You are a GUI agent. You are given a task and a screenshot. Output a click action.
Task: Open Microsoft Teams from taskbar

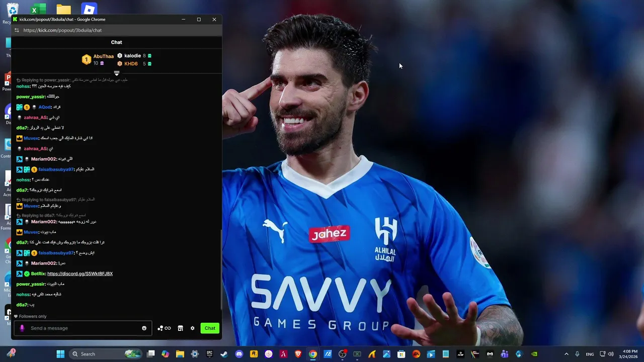click(x=505, y=354)
